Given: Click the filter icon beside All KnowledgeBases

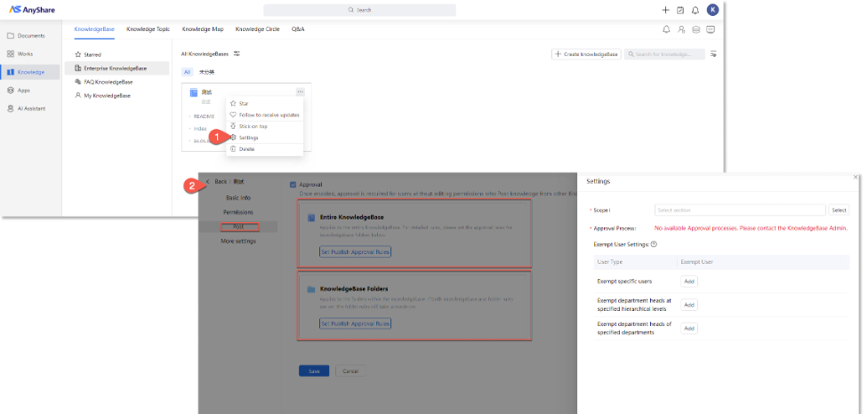Looking at the screenshot, I should pyautogui.click(x=237, y=53).
